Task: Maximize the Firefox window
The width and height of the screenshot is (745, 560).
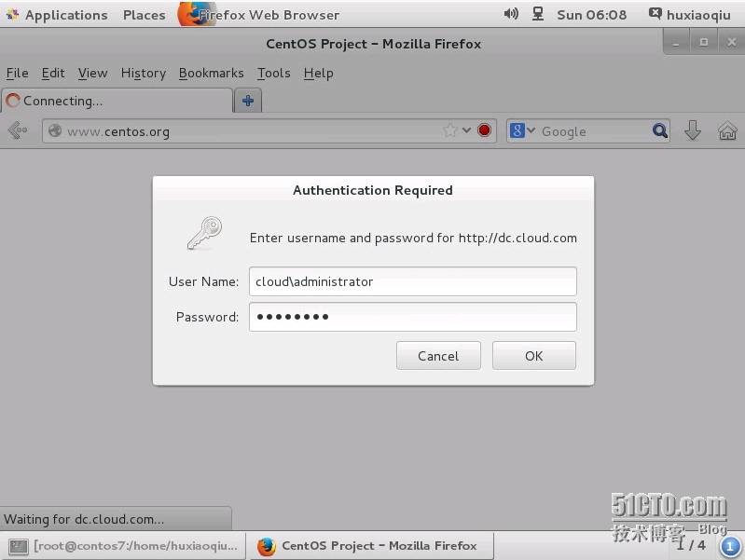Action: 704,43
